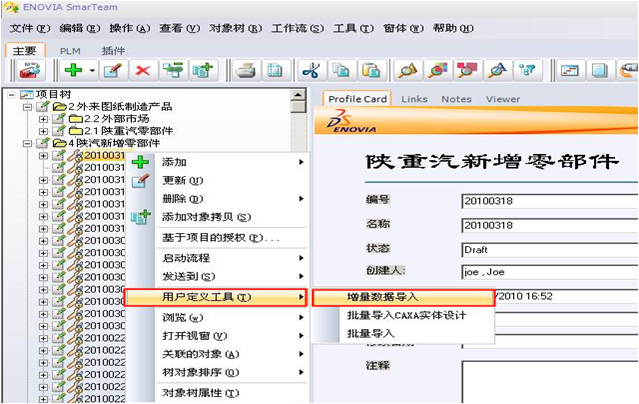Expand the 2.1 陕重汽零部件 folder

click(x=43, y=131)
